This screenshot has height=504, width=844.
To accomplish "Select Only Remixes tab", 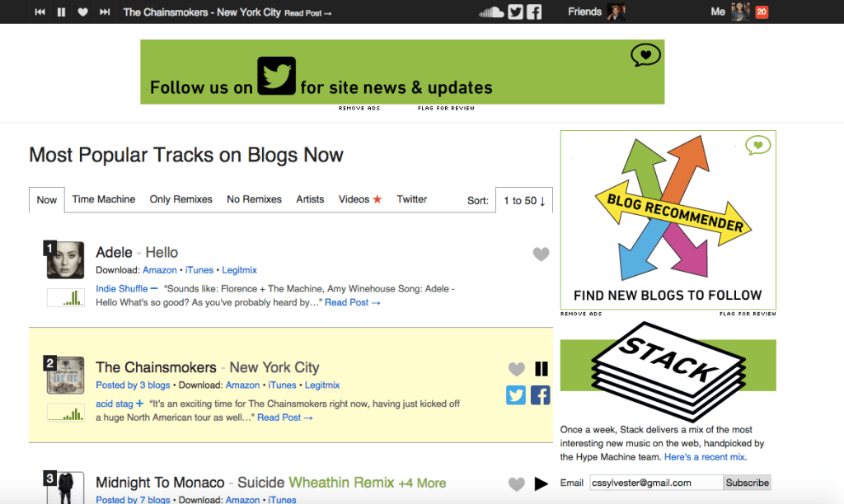I will pos(181,199).
